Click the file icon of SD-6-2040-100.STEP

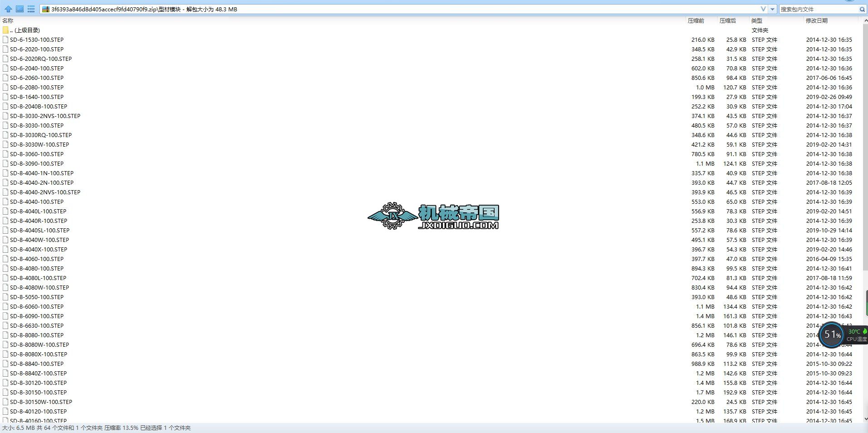point(5,68)
